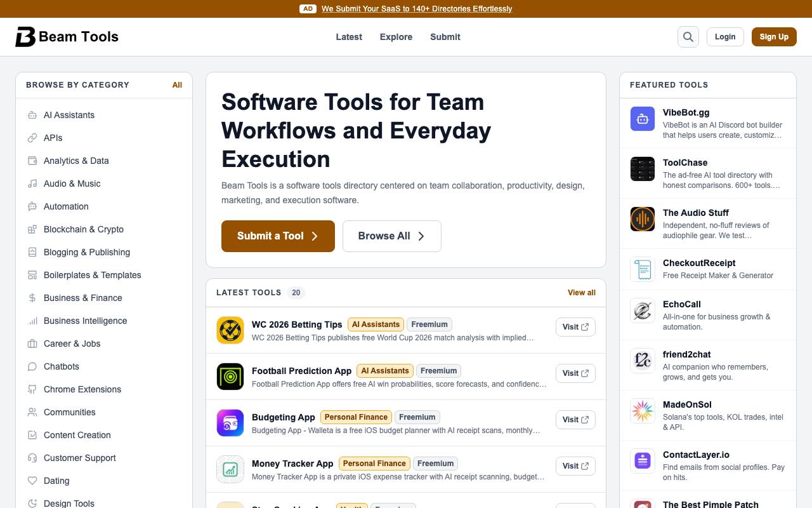This screenshot has height=508, width=812.
Task: Click the Blockchain & Crypto category icon
Action: pyautogui.click(x=32, y=229)
